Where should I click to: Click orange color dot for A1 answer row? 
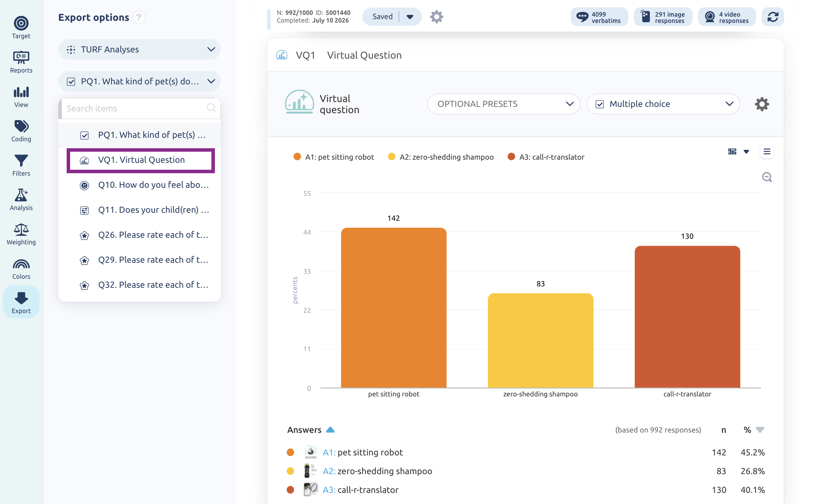point(291,452)
